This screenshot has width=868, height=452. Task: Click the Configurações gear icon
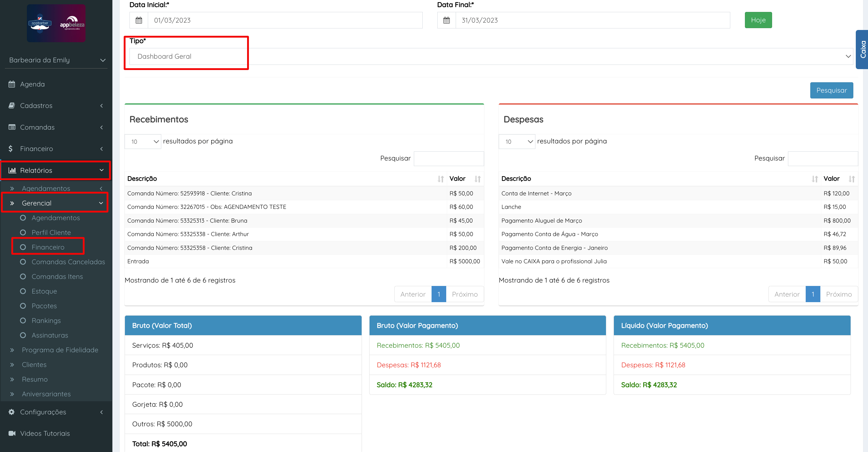12,412
